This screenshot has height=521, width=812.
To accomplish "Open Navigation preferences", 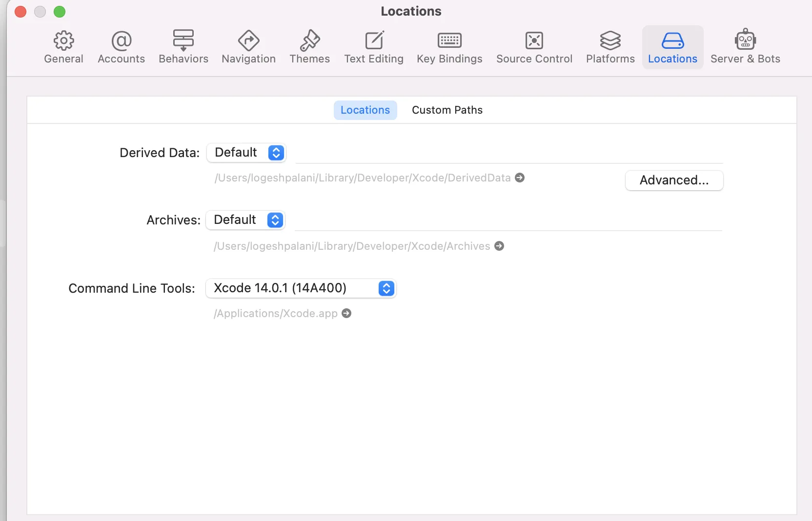I will 248,47.
